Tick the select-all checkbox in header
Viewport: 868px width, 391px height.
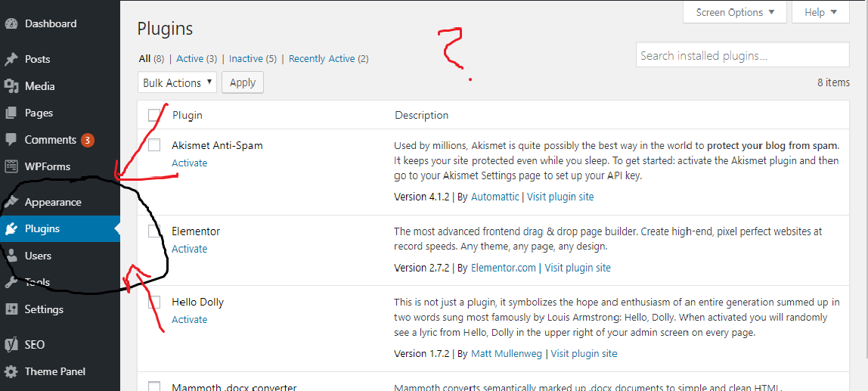coord(154,115)
